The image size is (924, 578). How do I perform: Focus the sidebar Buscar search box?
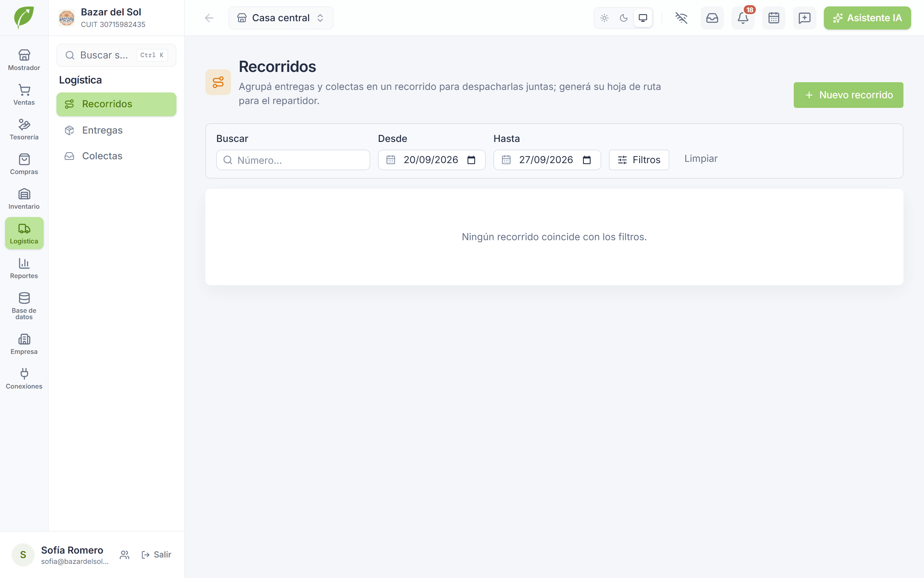pyautogui.click(x=116, y=55)
